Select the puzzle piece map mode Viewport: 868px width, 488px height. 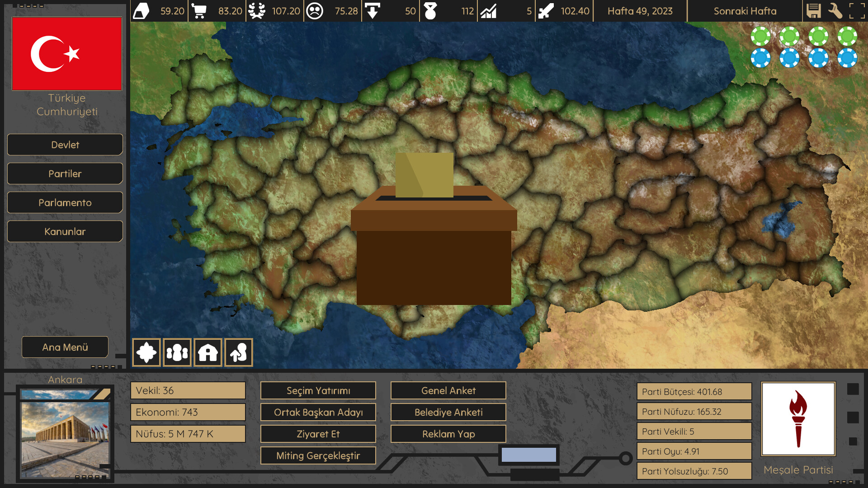(x=146, y=352)
